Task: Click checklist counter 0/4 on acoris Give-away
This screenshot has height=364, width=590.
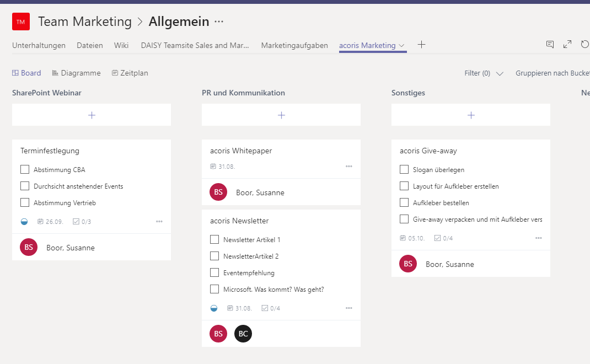Action: [x=444, y=238]
